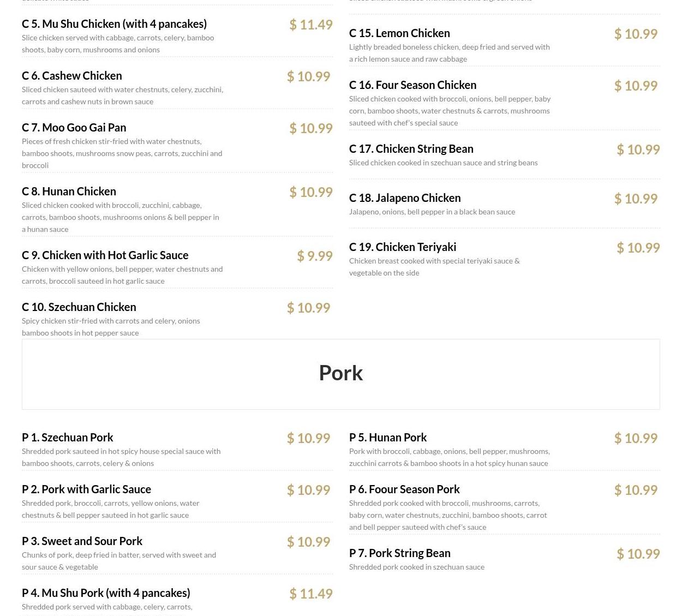This screenshot has width=682, height=616.
Task: Click the $9.99 price for Hot Garlic Chicken
Action: click(315, 255)
